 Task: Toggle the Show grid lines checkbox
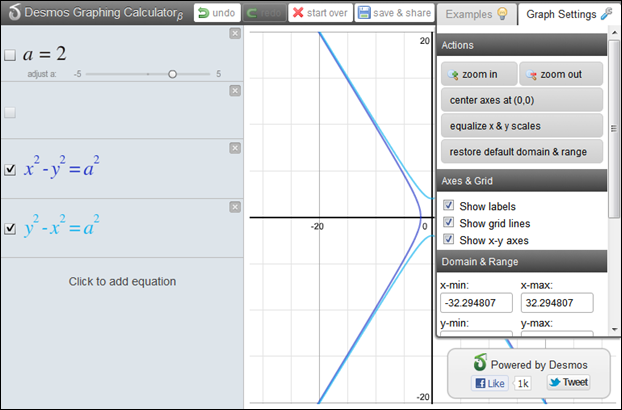click(449, 222)
